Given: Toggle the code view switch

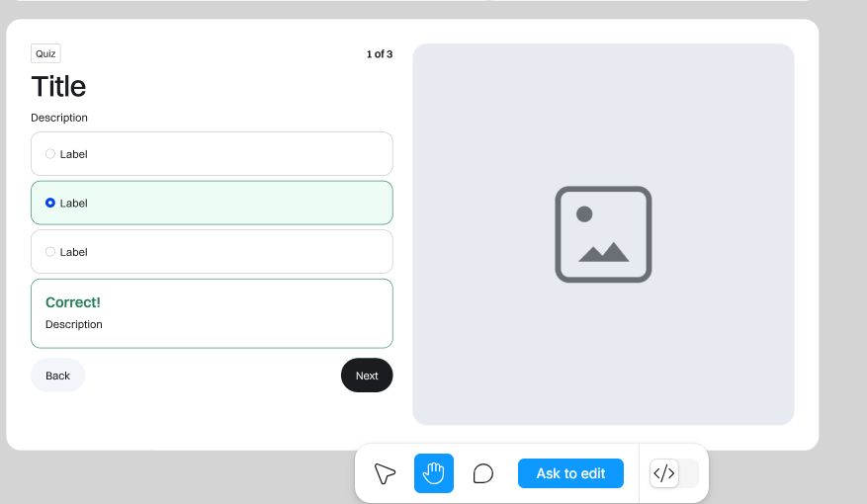Looking at the screenshot, I should 674,473.
